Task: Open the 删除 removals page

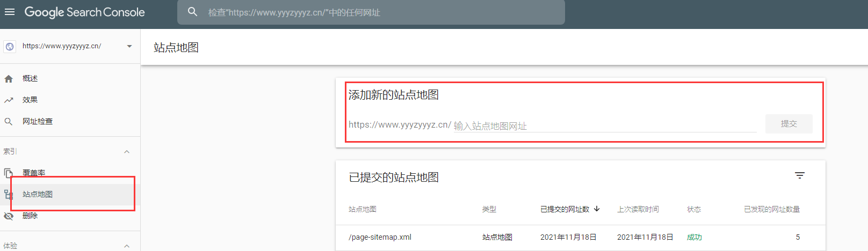Action: [30, 216]
